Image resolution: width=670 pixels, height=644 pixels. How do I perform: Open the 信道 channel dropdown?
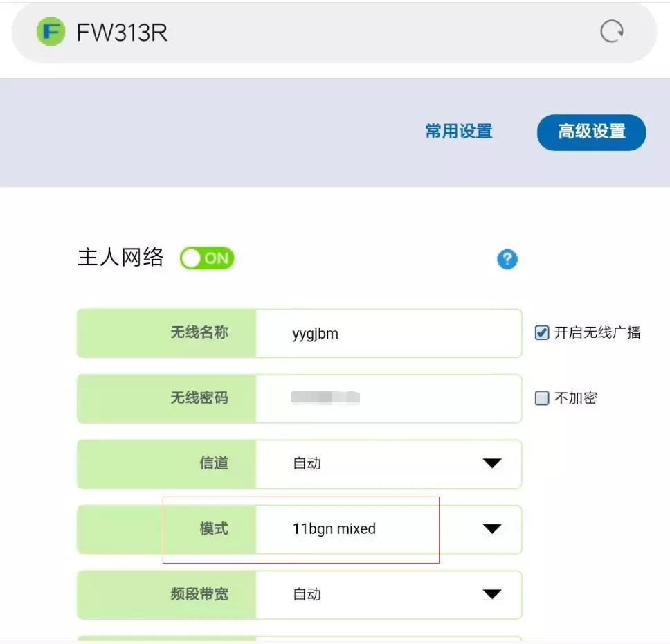[388, 464]
